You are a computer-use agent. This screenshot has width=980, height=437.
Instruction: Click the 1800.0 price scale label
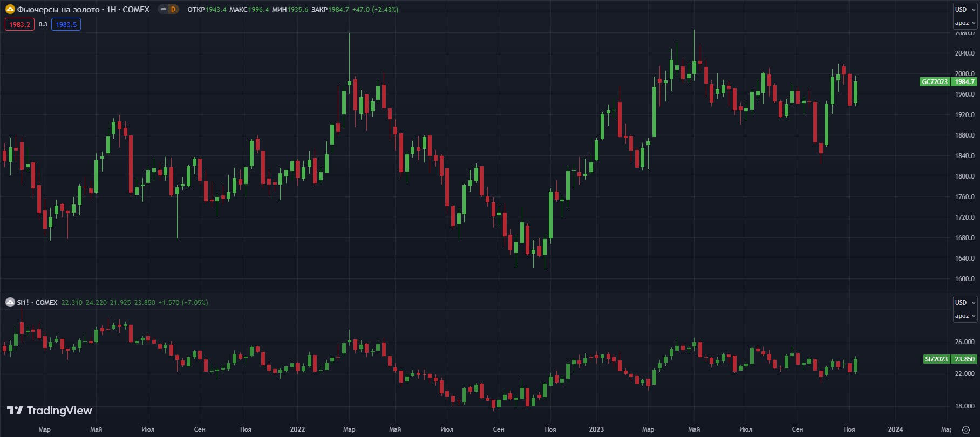[x=965, y=176]
